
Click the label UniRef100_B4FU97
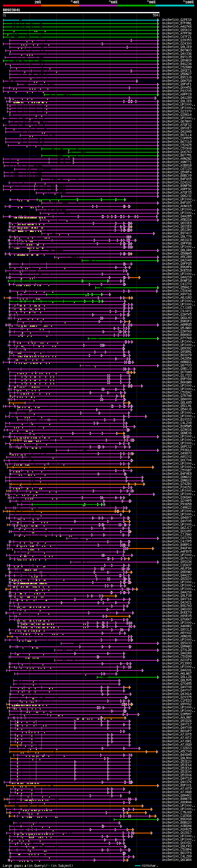(177, 203)
